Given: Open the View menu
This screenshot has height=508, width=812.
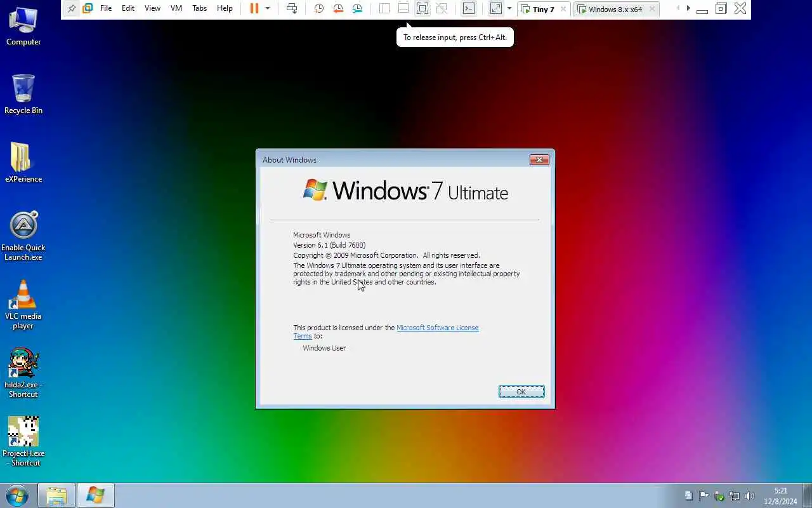Looking at the screenshot, I should pyautogui.click(x=152, y=8).
